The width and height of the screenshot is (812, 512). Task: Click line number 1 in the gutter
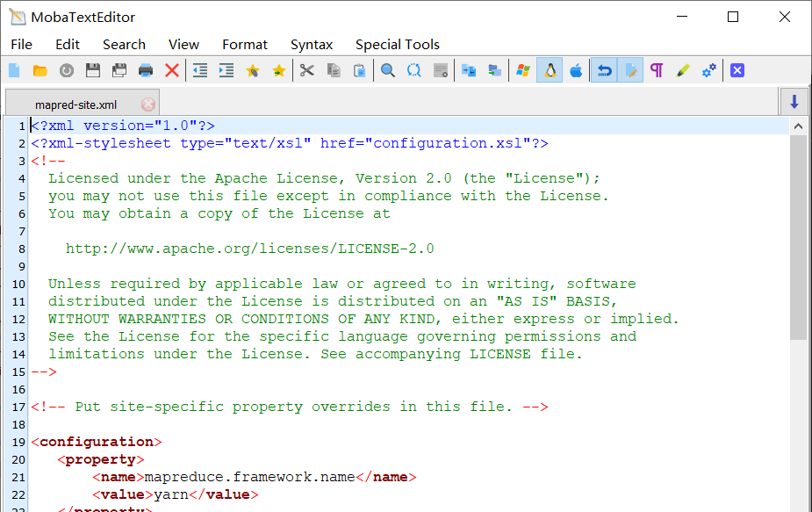(x=22, y=126)
